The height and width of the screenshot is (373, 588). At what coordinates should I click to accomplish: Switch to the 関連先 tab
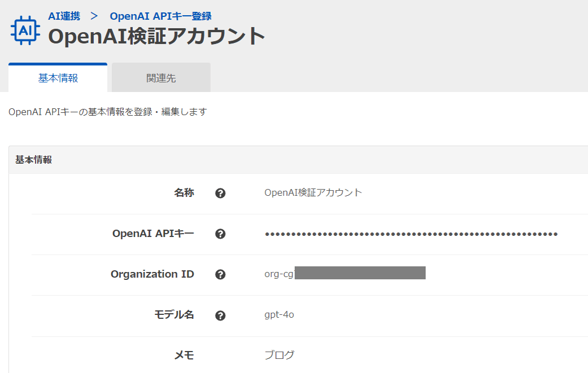(161, 77)
